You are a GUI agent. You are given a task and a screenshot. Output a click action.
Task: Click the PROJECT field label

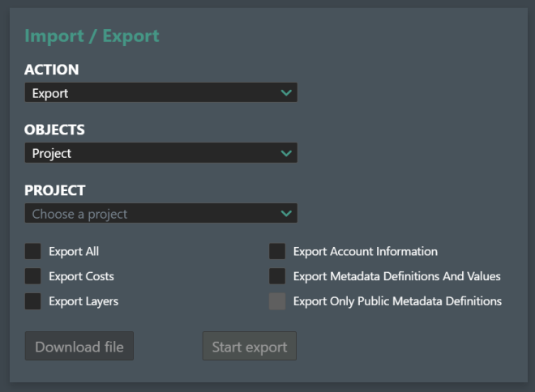54,190
